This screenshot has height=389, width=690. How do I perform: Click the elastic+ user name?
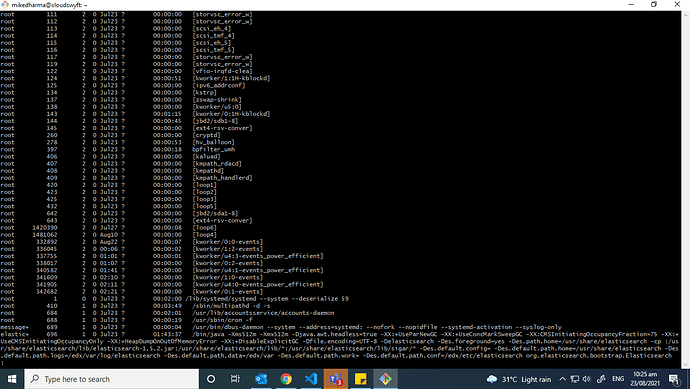pyautogui.click(x=14, y=334)
